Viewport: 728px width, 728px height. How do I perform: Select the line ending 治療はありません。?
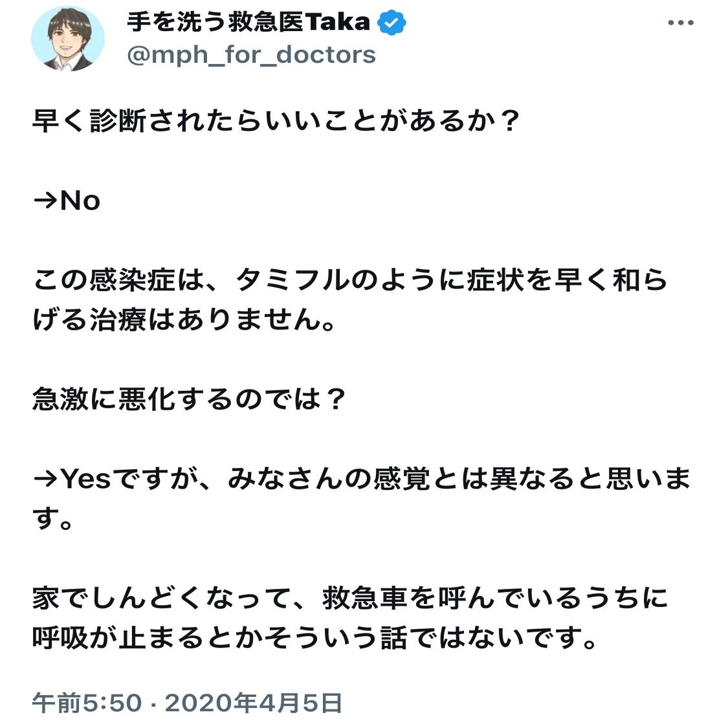point(184,320)
